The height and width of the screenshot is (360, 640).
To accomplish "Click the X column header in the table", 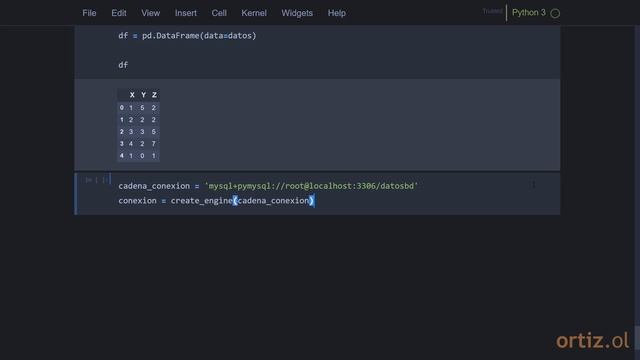I will [x=132, y=95].
